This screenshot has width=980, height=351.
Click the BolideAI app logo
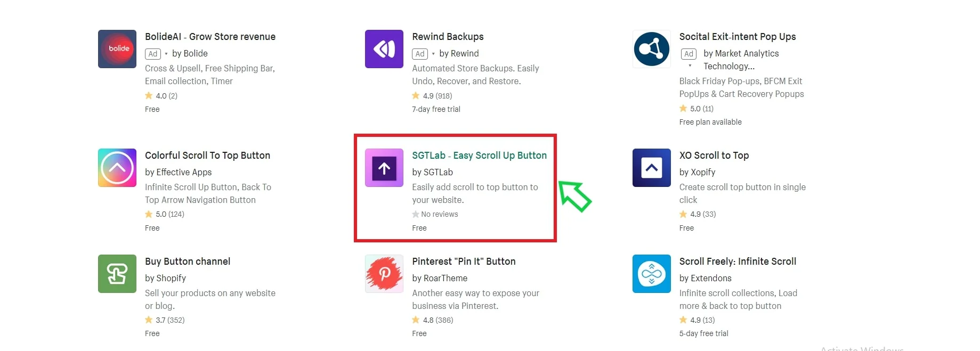point(117,49)
